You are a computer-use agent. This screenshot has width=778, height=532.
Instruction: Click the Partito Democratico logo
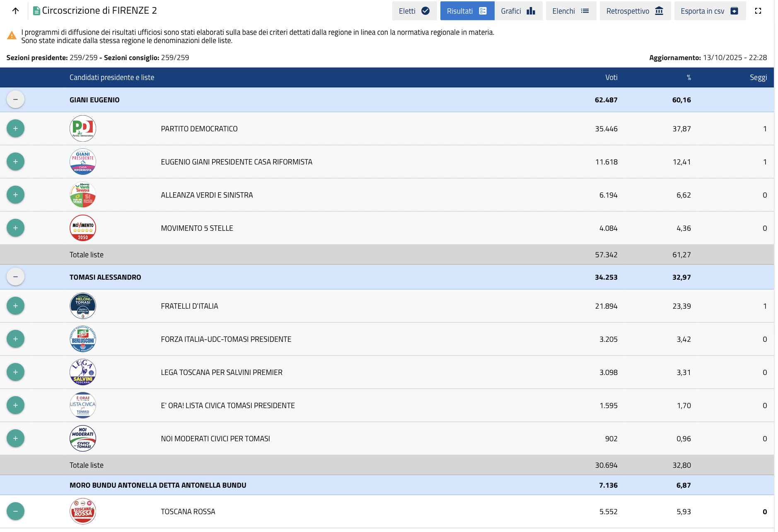tap(83, 128)
